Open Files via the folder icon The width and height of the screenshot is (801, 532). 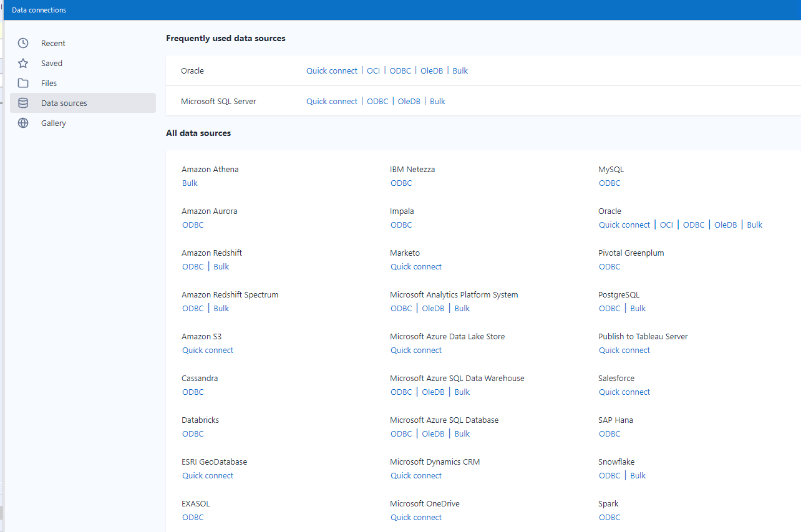click(22, 83)
